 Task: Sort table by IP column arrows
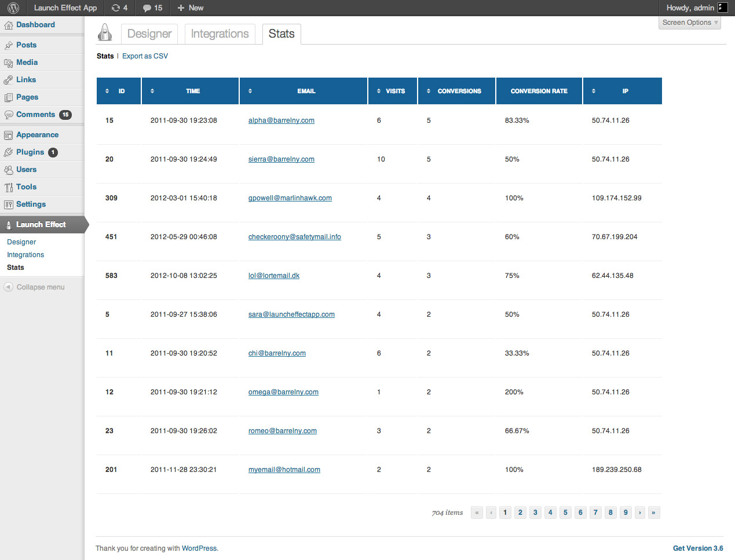[594, 91]
